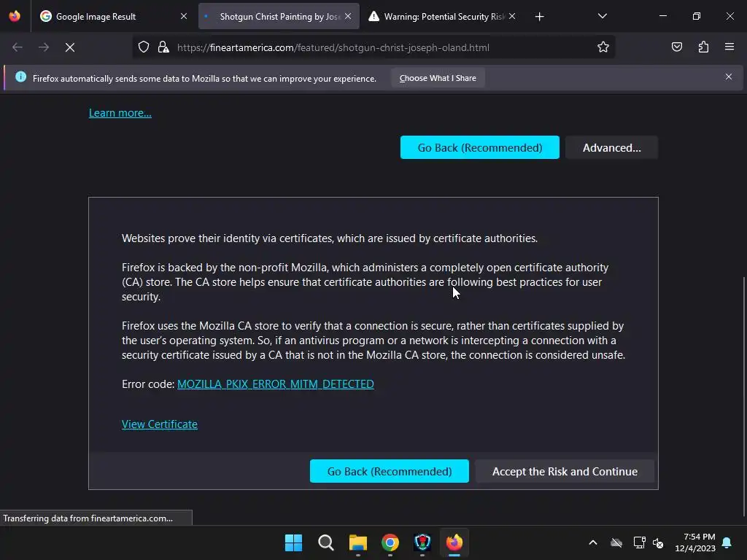Image resolution: width=747 pixels, height=560 pixels.
Task: Open the Extensions puzzle icon
Action: (x=703, y=47)
